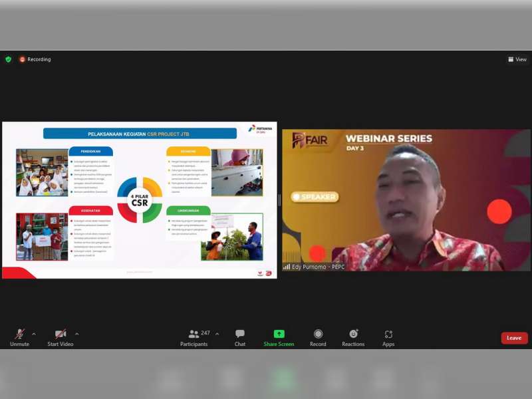532x399 pixels.
Task: Click the green security shield icon
Action: click(9, 59)
